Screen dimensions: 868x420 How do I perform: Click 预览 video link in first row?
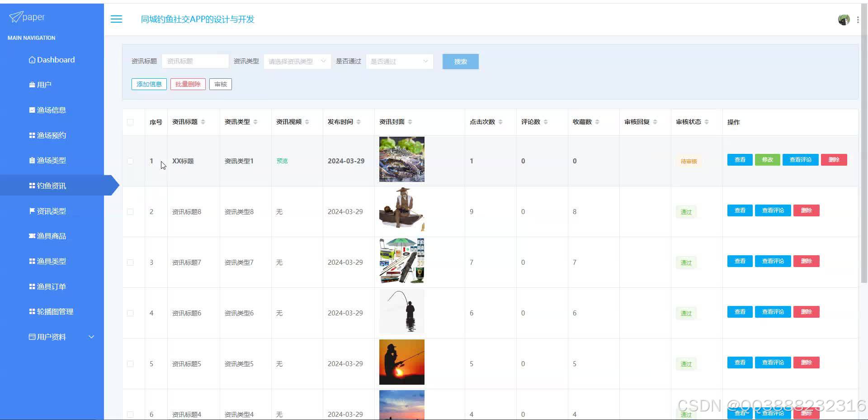282,161
